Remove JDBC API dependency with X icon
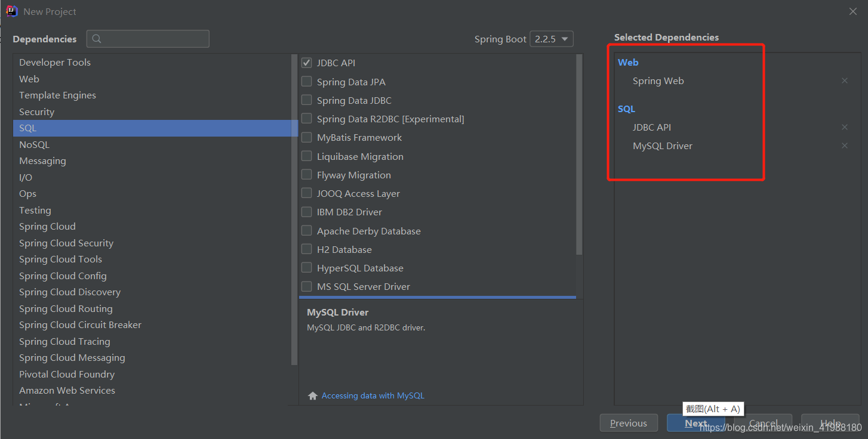The width and height of the screenshot is (868, 439). click(x=845, y=127)
